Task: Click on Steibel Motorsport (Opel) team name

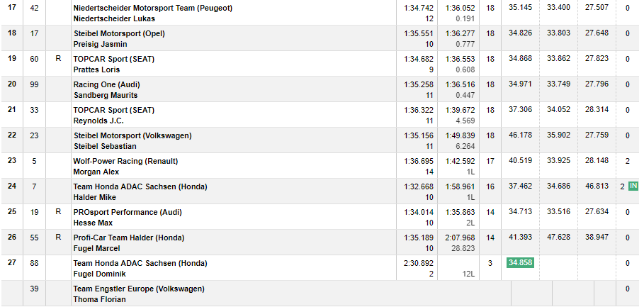Action: pyautogui.click(x=119, y=34)
